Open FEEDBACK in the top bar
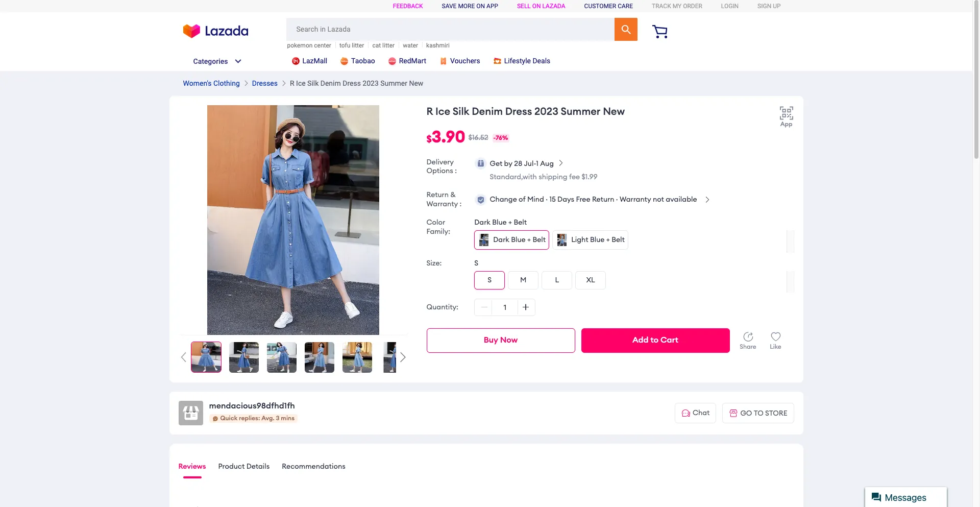The height and width of the screenshot is (507, 980). [x=408, y=6]
